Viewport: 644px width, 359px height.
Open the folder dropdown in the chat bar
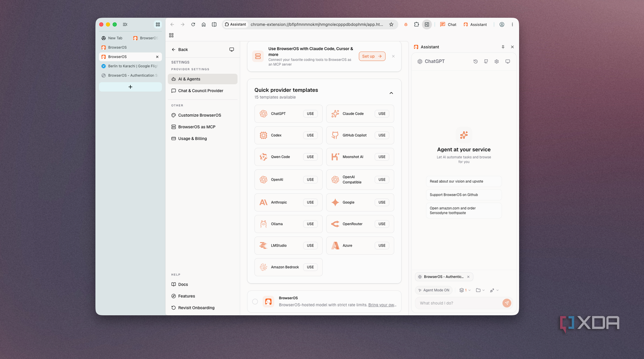480,290
